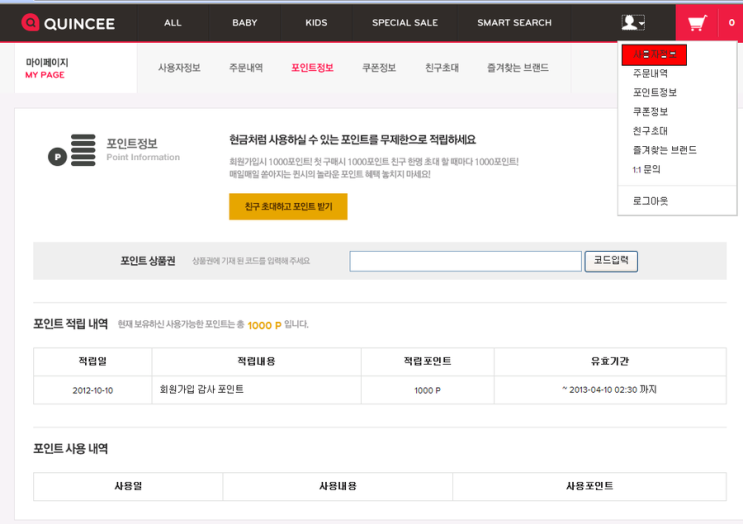Choose 로그아웃 in the user dropdown menu
The height and width of the screenshot is (524, 743).
point(650,201)
